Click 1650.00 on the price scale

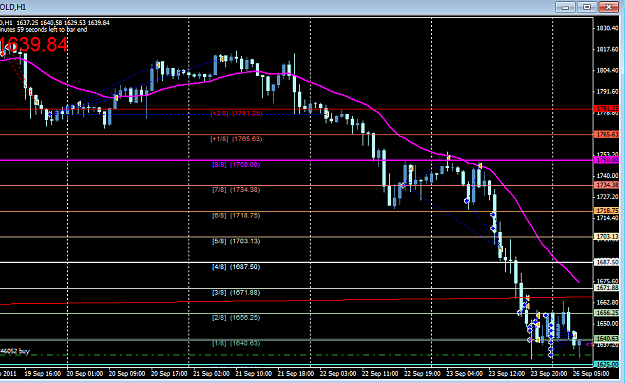[x=607, y=323]
